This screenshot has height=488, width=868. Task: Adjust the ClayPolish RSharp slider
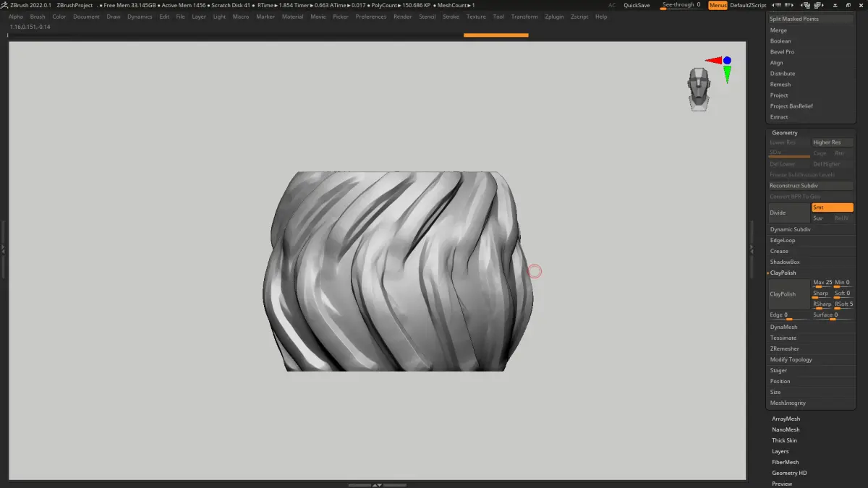coord(822,305)
